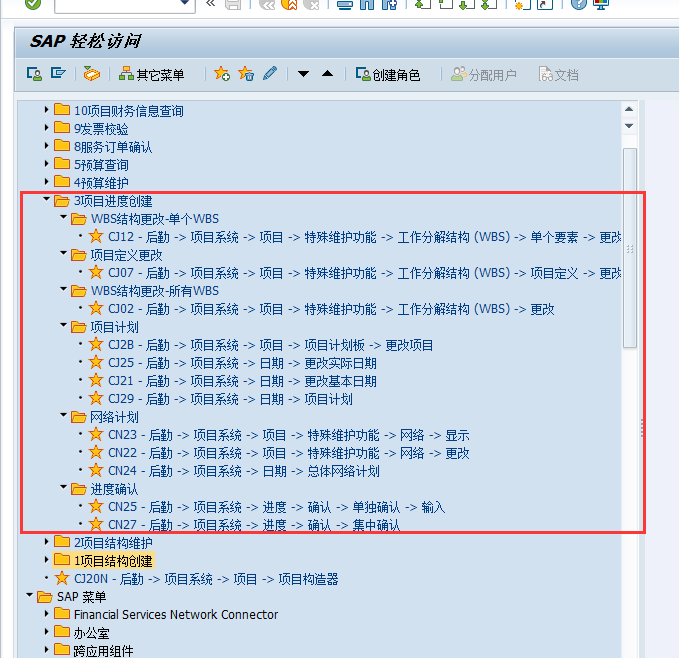The image size is (679, 658).
Task: Click the Find Next binoculars-plus icon
Action: coord(389,4)
